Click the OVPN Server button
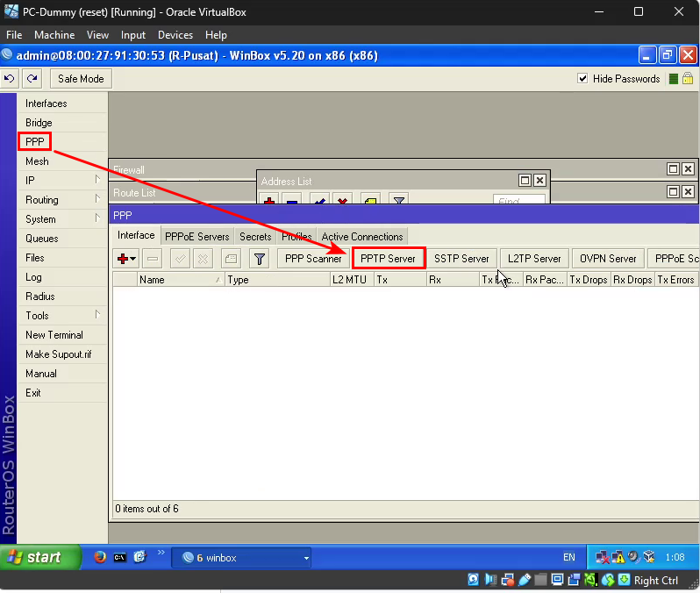Image resolution: width=700 pixels, height=593 pixels. point(608,259)
